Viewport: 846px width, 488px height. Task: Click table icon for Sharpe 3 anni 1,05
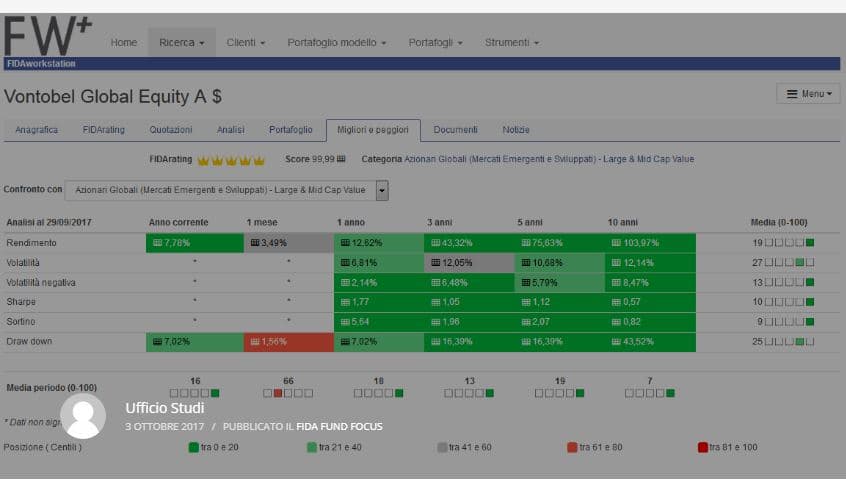pyautogui.click(x=435, y=302)
